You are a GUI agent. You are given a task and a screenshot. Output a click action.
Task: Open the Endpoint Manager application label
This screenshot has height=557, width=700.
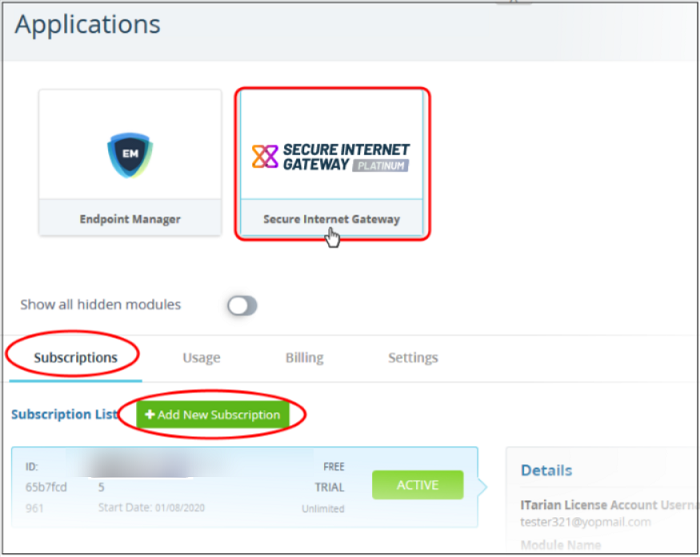pos(130,219)
